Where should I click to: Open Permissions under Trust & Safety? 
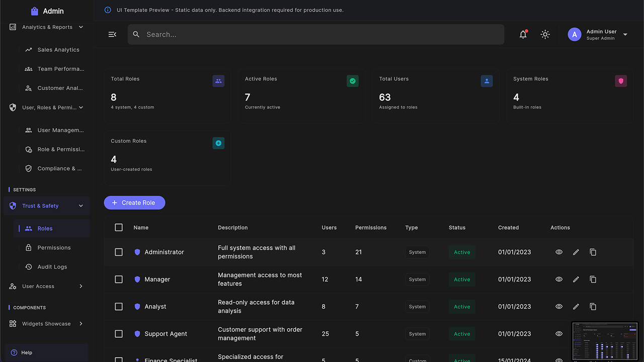point(52,248)
